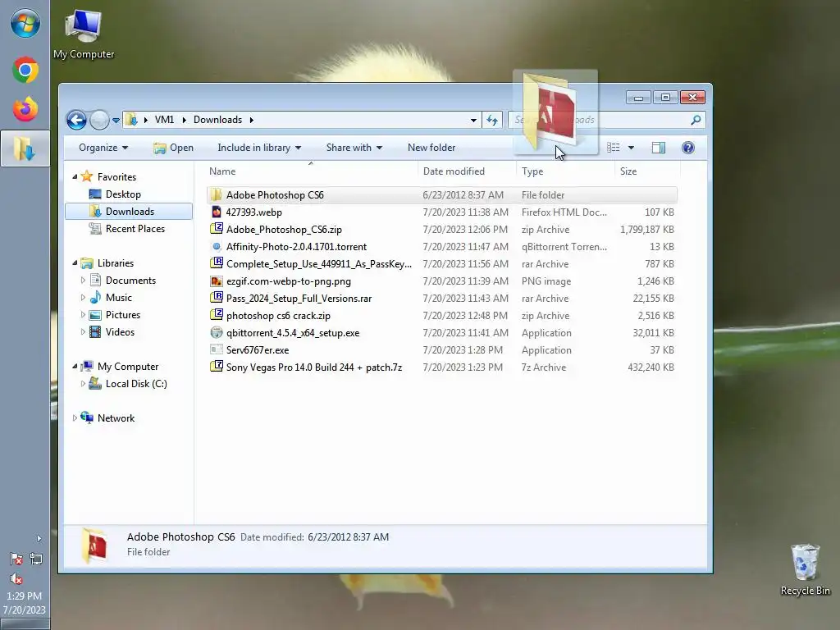Select the Recycle Bin desktop icon
Viewport: 840px width, 630px height.
click(806, 570)
